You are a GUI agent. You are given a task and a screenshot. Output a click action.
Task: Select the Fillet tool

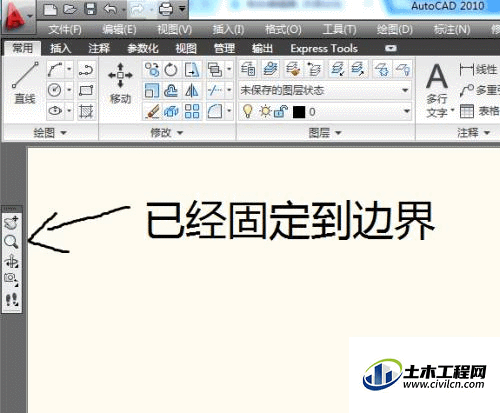215,111
